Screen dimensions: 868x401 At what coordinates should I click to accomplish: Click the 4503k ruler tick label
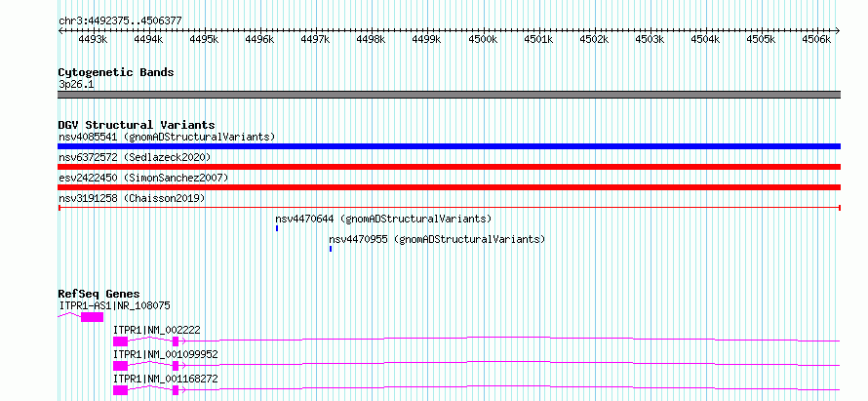click(650, 39)
